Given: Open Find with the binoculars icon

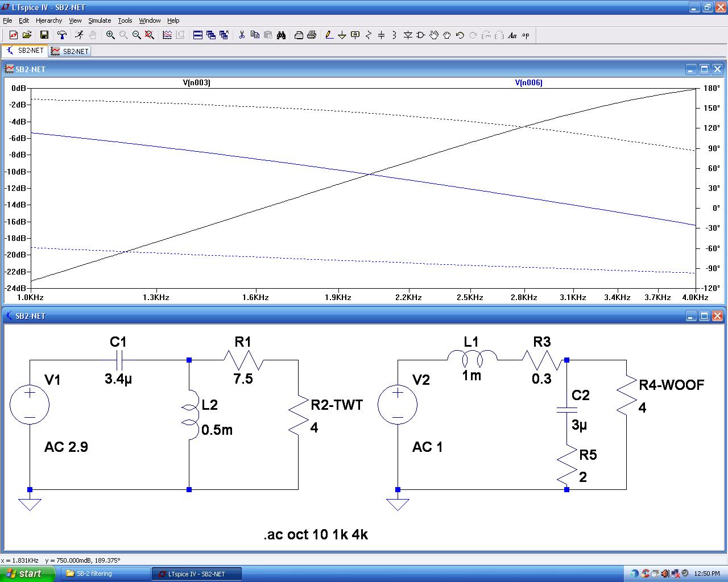Looking at the screenshot, I should point(281,35).
